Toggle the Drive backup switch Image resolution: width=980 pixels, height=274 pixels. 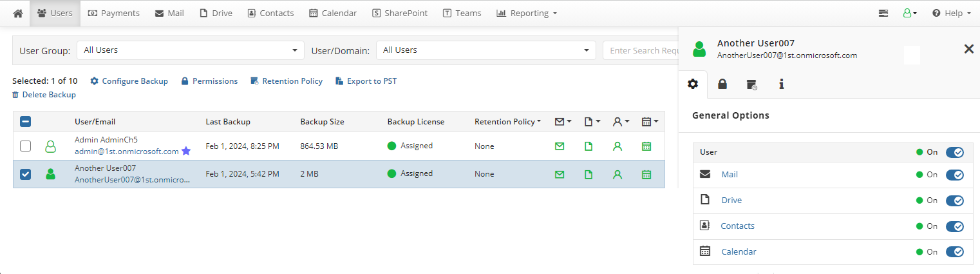tap(954, 201)
